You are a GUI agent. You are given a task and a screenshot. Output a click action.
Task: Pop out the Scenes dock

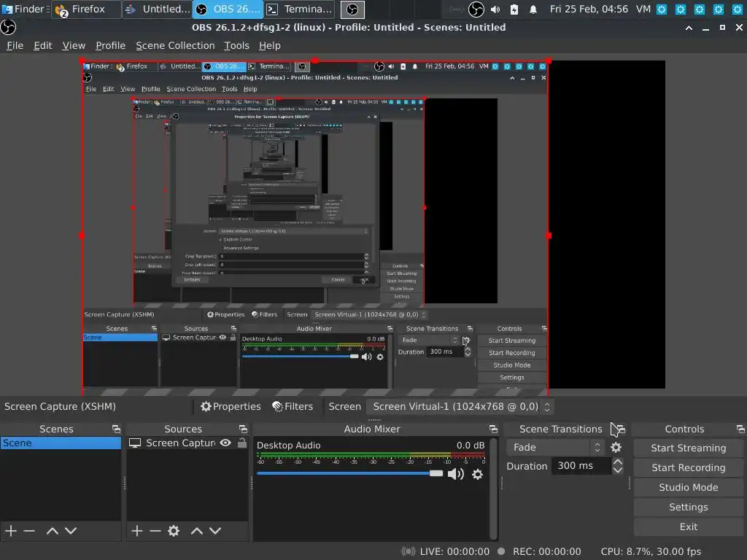click(116, 429)
